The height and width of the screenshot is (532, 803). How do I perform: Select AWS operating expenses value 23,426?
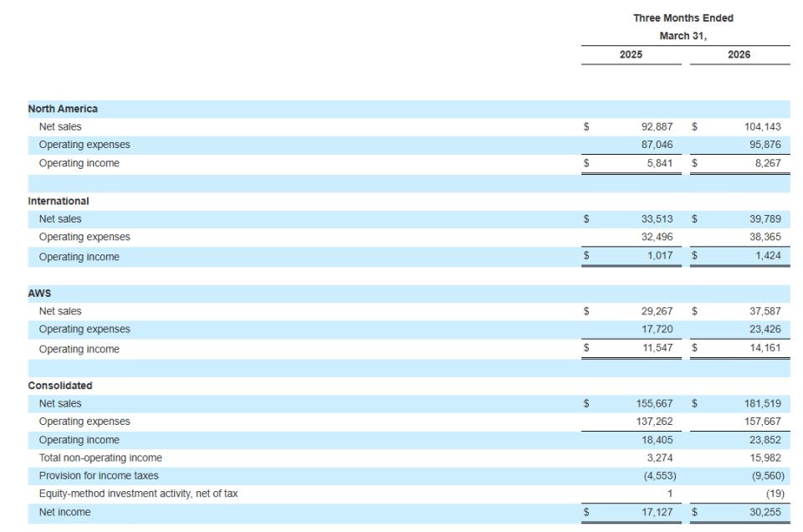(765, 329)
